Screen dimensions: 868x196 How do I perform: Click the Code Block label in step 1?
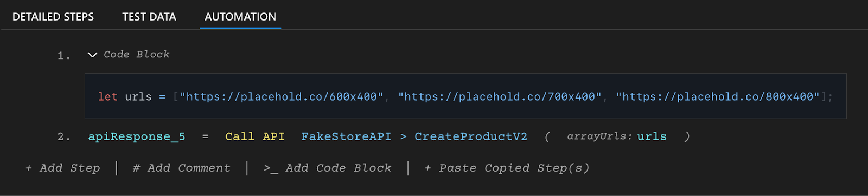137,55
